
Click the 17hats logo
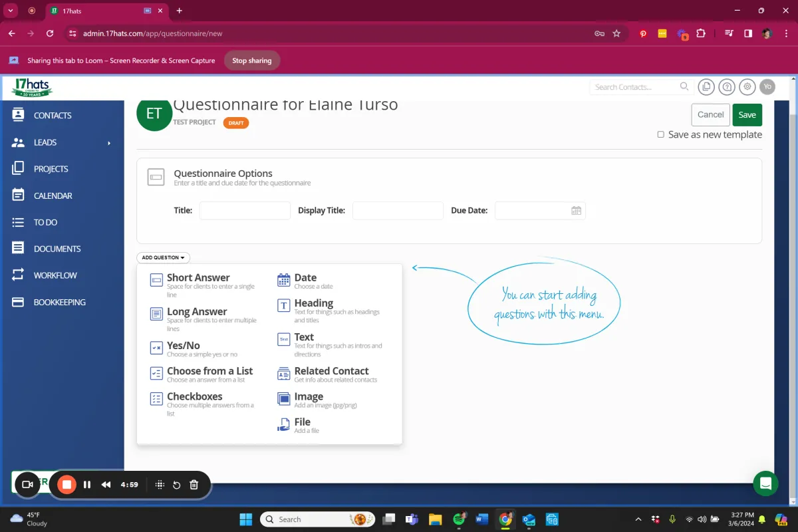[x=32, y=87]
